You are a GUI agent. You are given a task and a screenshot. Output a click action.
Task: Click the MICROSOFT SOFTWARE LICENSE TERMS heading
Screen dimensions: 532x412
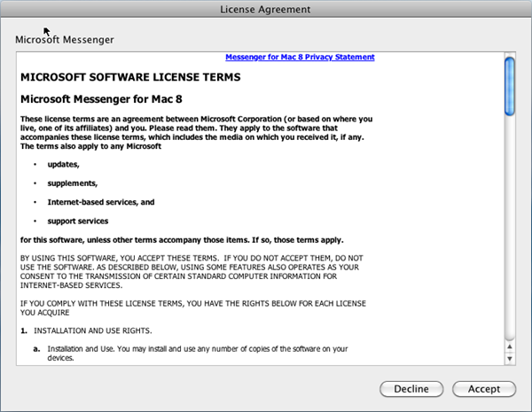tap(129, 77)
